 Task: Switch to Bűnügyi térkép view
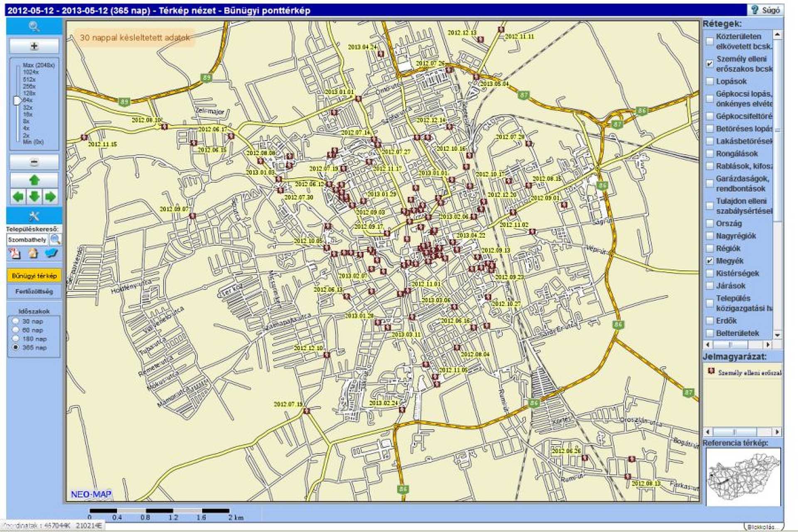tap(34, 276)
